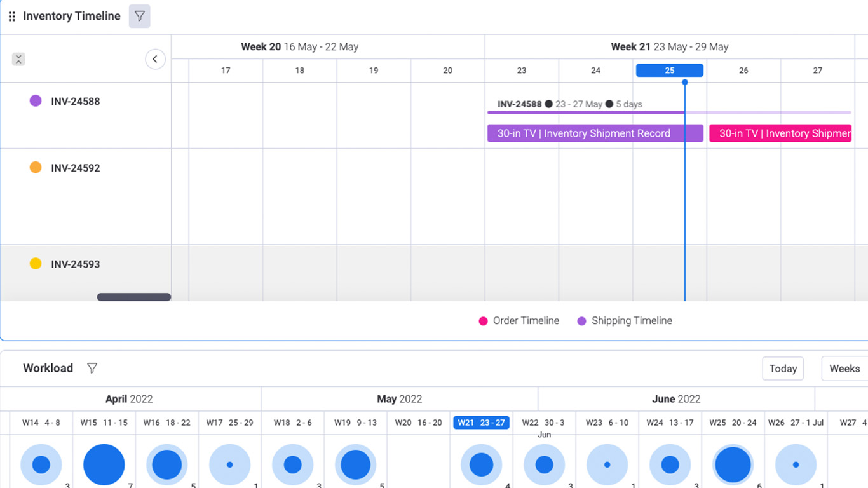Click the purple dot for INV-24588

pyautogui.click(x=36, y=100)
